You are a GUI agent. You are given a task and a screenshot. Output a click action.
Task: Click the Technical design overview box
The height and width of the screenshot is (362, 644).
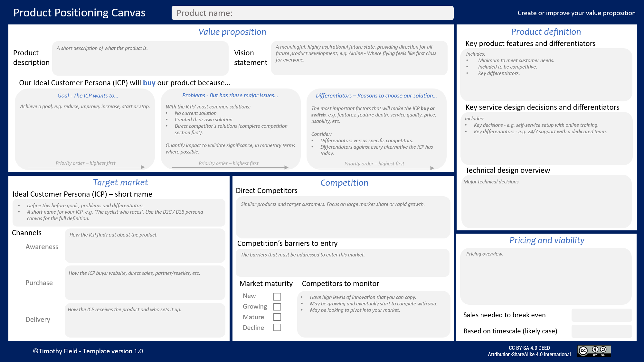[x=546, y=201]
